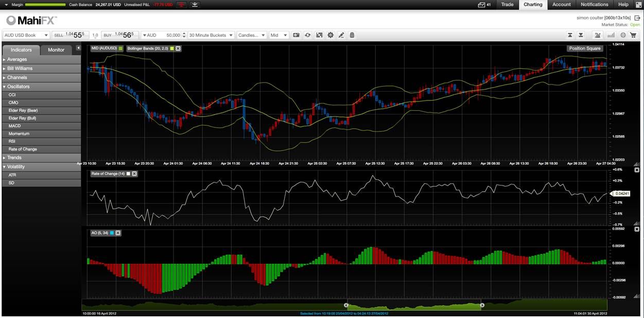Viewport: 644px width, 318px height.
Task: Open the AUD USD Book dropdown
Action: pyautogui.click(x=26, y=35)
